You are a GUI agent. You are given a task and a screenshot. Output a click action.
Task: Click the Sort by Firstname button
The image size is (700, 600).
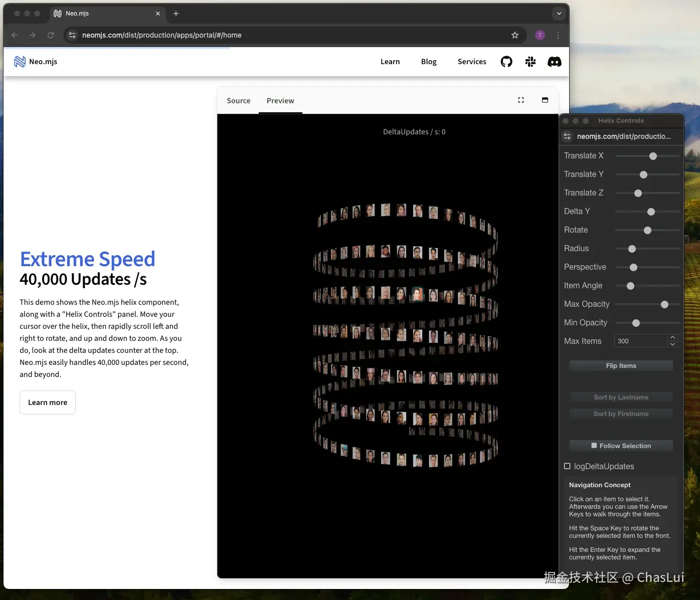pos(621,414)
